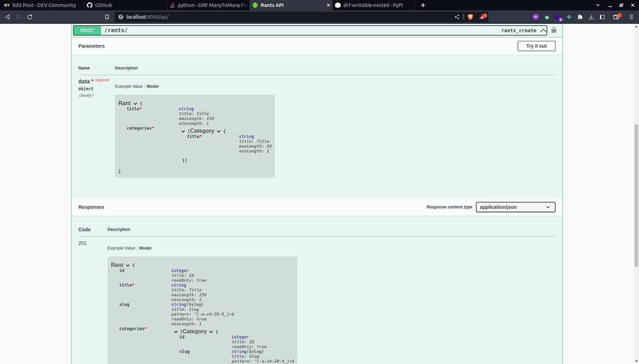Open the browser extensions puzzle icon
The width and height of the screenshot is (639, 364).
[580, 17]
